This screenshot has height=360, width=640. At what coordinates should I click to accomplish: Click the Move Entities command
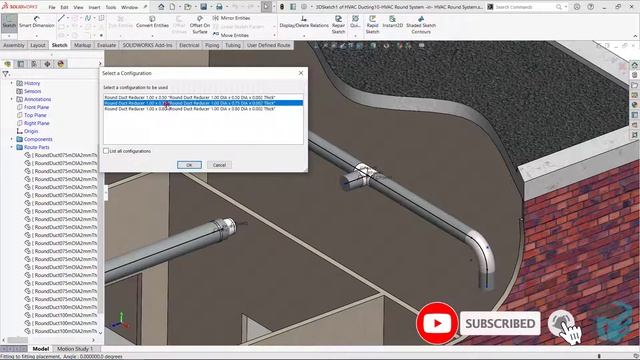point(231,35)
